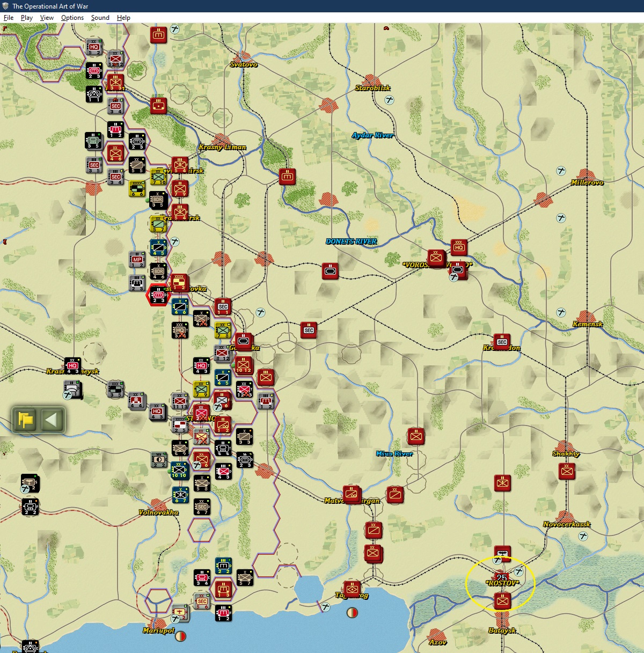Screen dimensions: 644x653
Task: Click the Bataysk city label
Action: pos(502,630)
